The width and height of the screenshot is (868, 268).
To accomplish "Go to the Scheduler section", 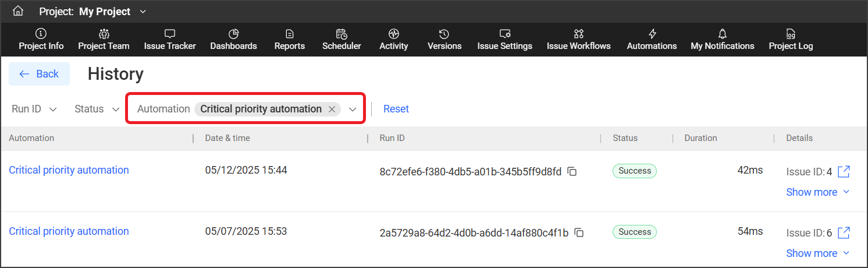I will coord(341,40).
